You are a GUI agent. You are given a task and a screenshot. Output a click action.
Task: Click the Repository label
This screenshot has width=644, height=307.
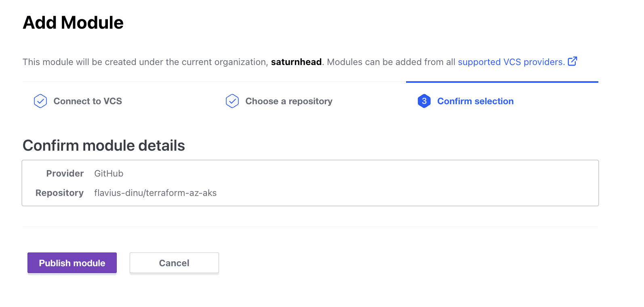59,193
